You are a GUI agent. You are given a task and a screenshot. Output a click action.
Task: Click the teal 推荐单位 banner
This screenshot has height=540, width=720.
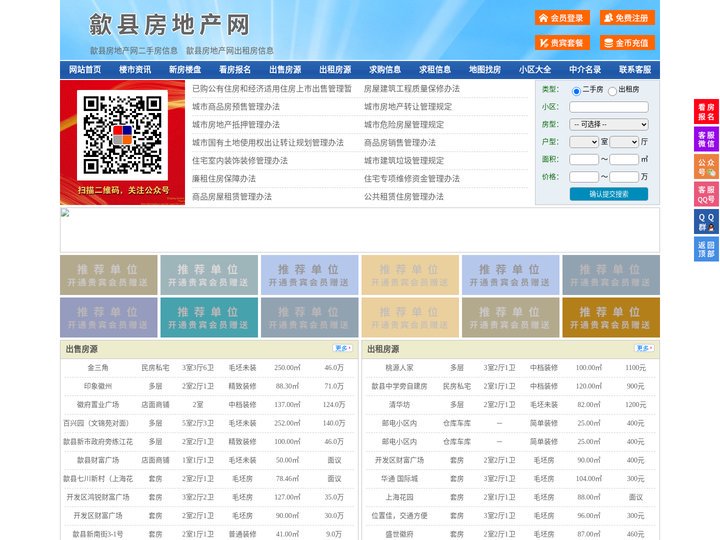(x=208, y=317)
